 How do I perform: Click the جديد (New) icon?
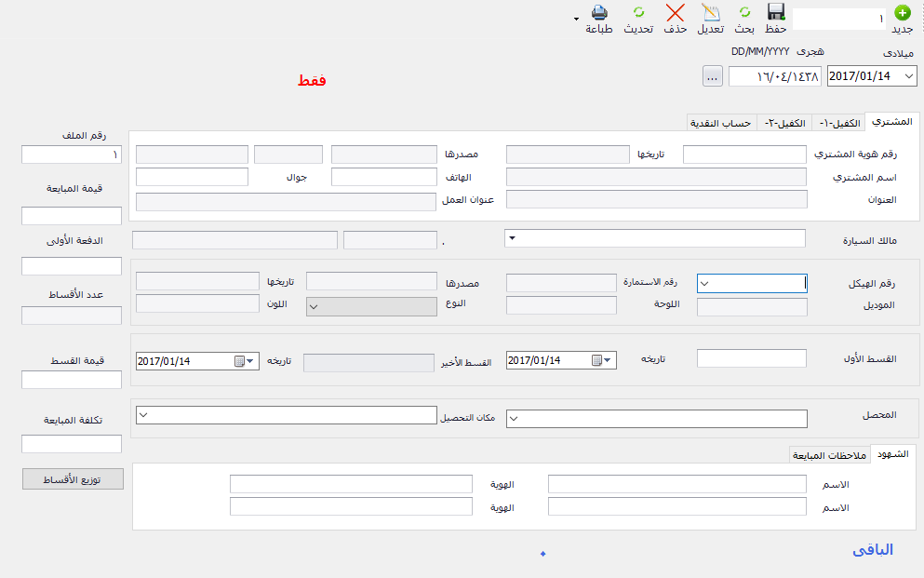901,14
